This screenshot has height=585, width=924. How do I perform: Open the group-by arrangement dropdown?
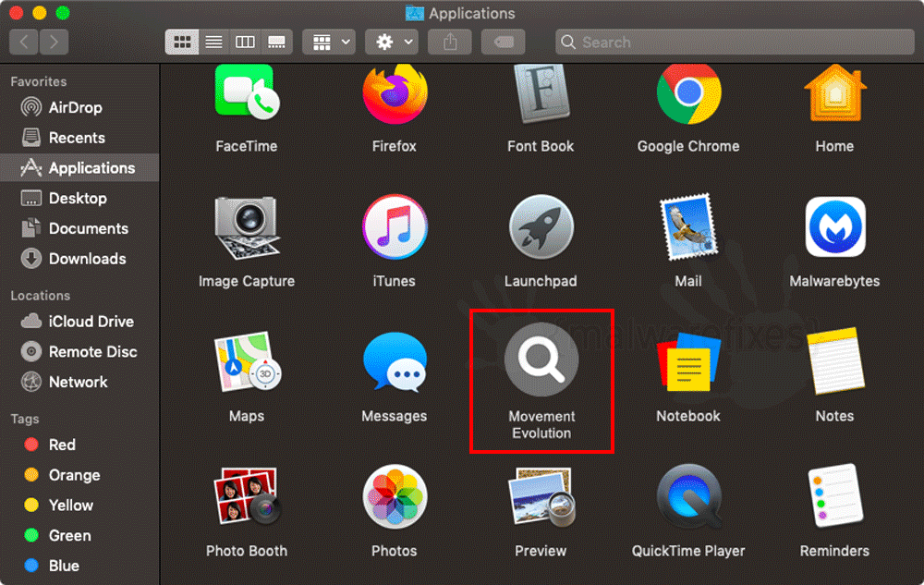coord(329,42)
